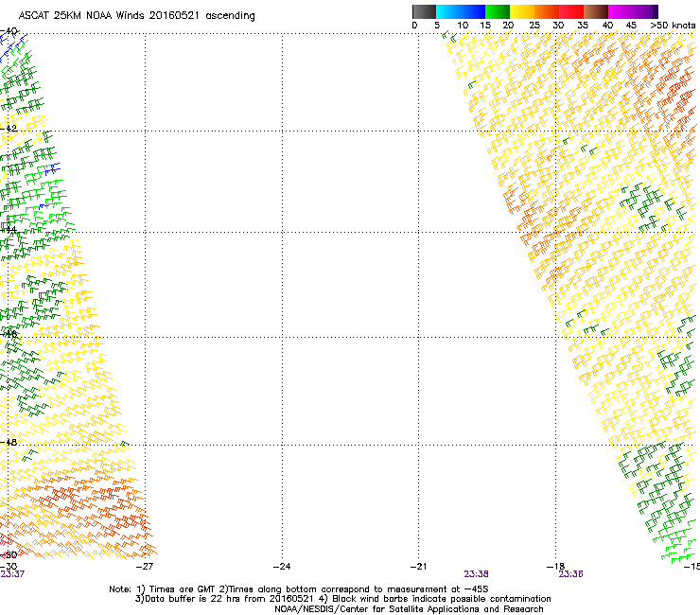This screenshot has height=615, width=700.
Task: Click the latitude label '-50'
Action: (9, 555)
